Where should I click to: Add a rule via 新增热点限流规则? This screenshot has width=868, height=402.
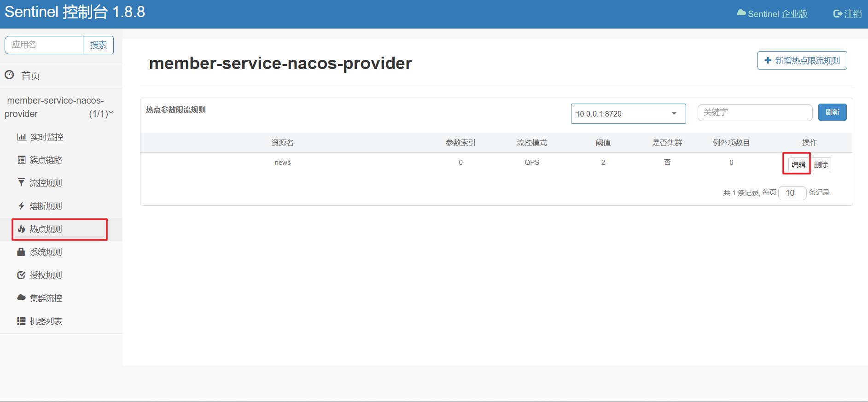point(802,60)
